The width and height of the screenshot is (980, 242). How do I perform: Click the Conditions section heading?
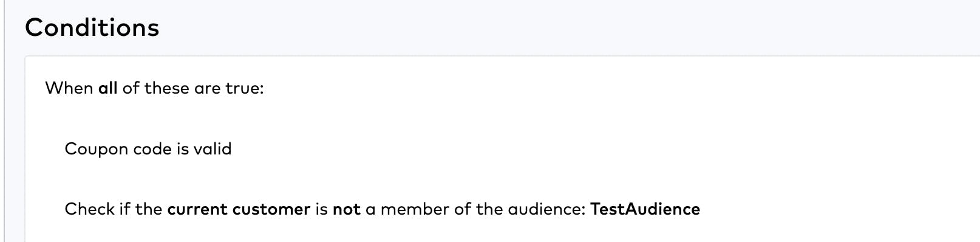[92, 27]
